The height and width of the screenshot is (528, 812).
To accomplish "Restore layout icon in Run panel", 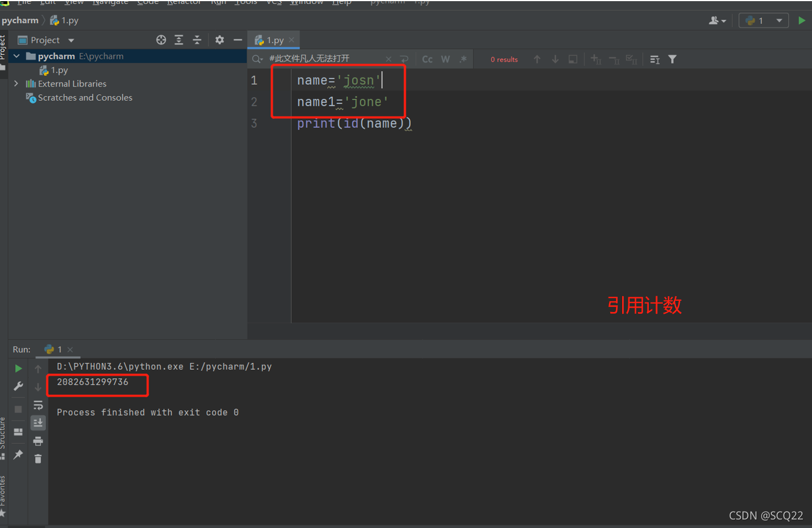I will coord(18,432).
